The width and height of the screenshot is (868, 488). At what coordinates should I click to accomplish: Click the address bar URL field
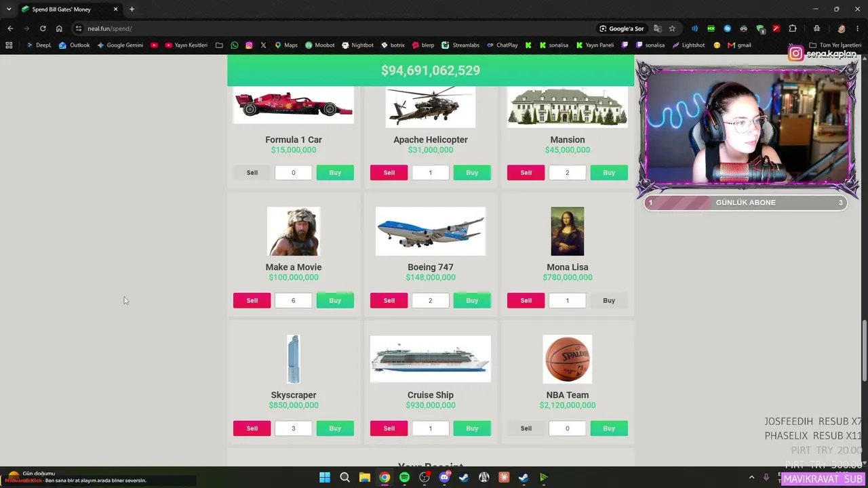coord(339,28)
